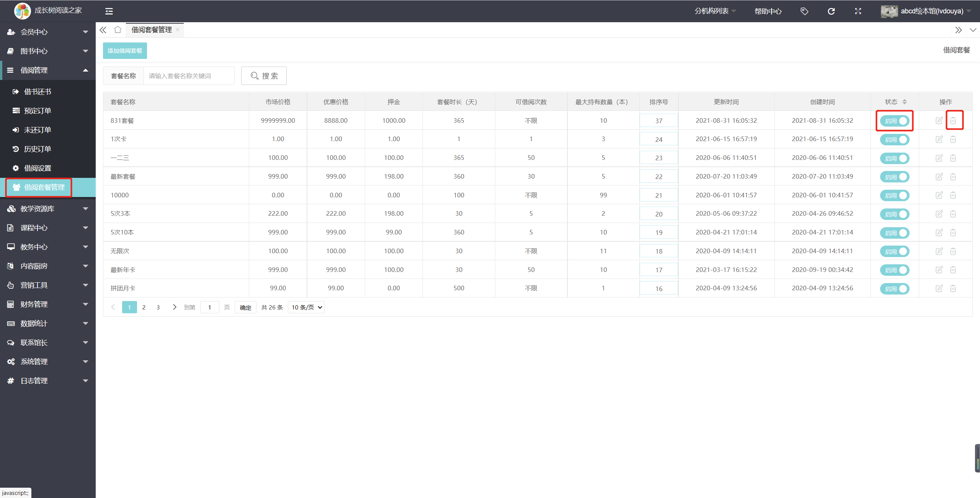Screen dimensions: 980x498
Task: Edit the 1次卡 package
Action: [939, 139]
